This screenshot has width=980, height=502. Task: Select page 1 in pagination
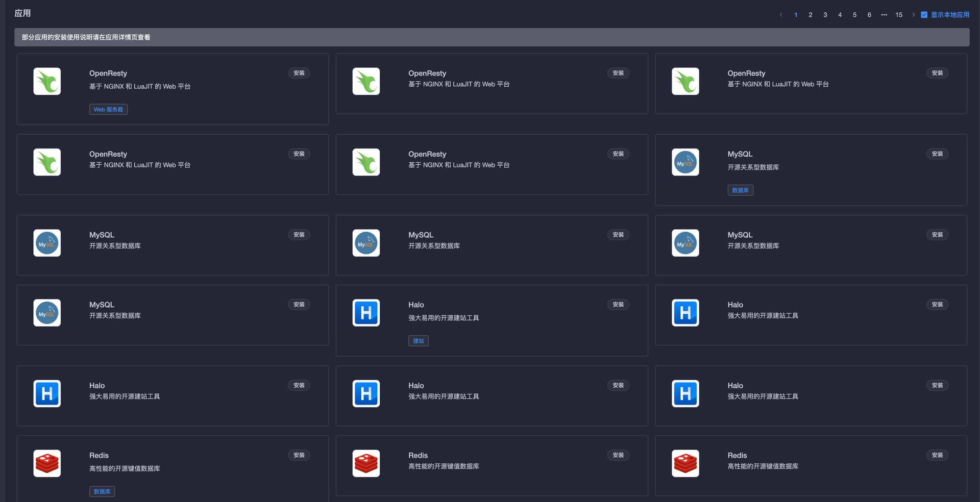pos(796,15)
